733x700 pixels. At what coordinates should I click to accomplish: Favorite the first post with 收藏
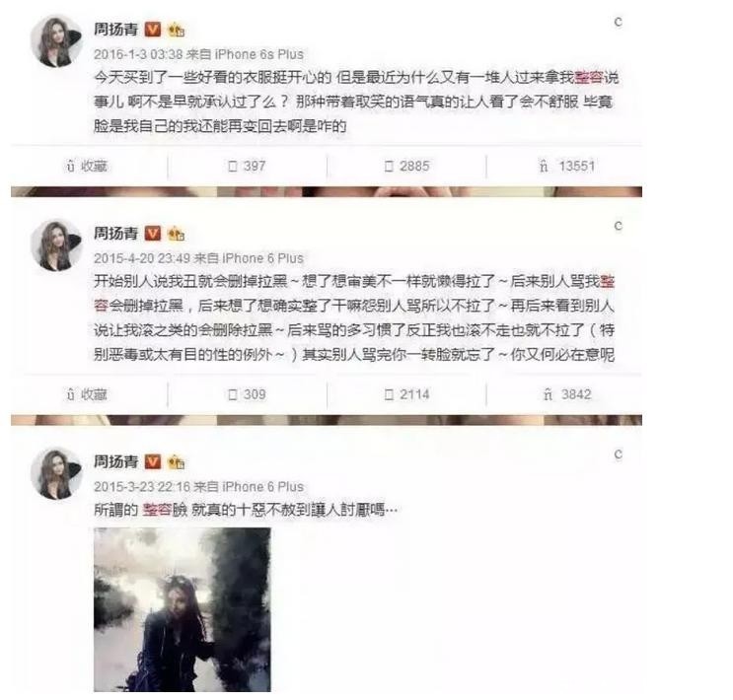pyautogui.click(x=87, y=167)
